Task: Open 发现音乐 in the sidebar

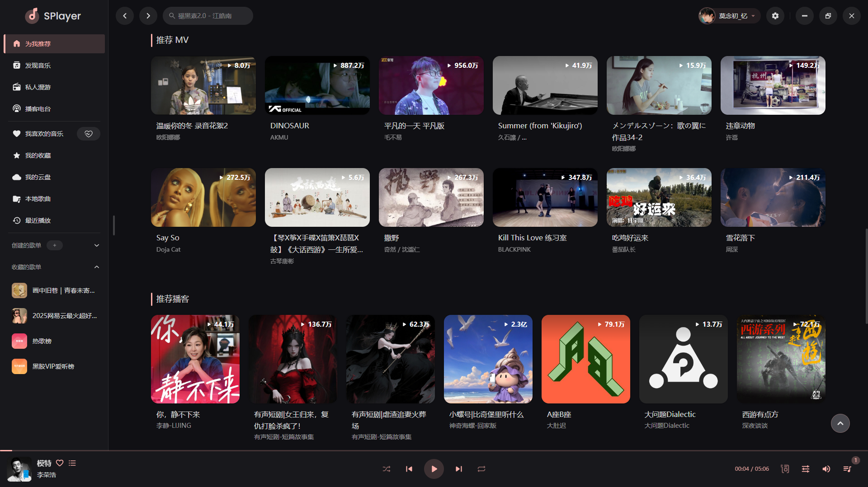Action: tap(38, 66)
